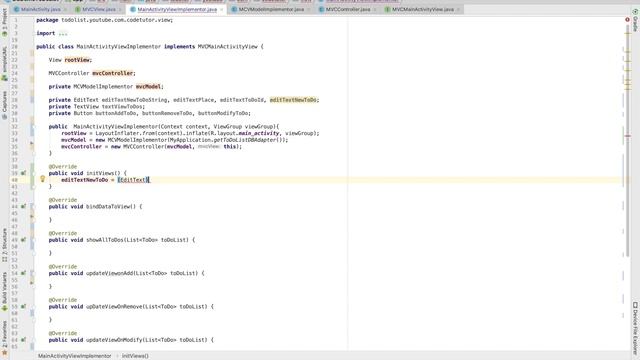Close the MainActivityViewImplementor.java tab
The height and width of the screenshot is (360, 640).
pyautogui.click(x=222, y=9)
